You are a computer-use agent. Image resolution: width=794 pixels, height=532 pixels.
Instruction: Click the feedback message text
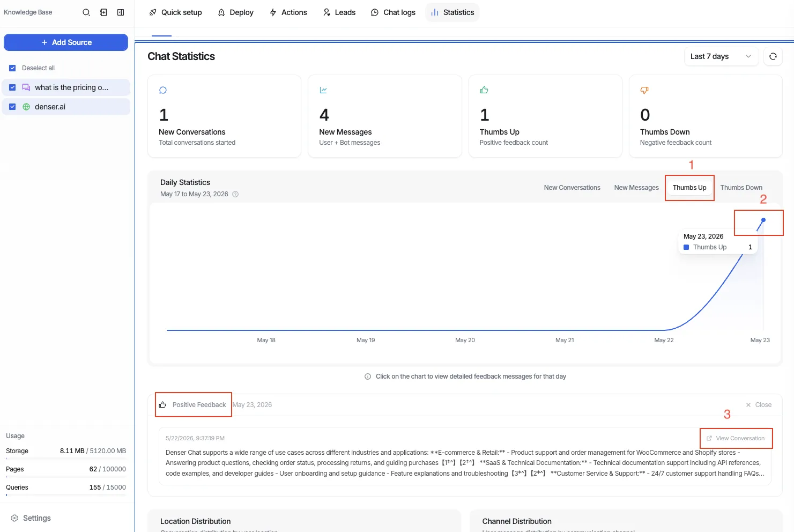[x=465, y=463]
